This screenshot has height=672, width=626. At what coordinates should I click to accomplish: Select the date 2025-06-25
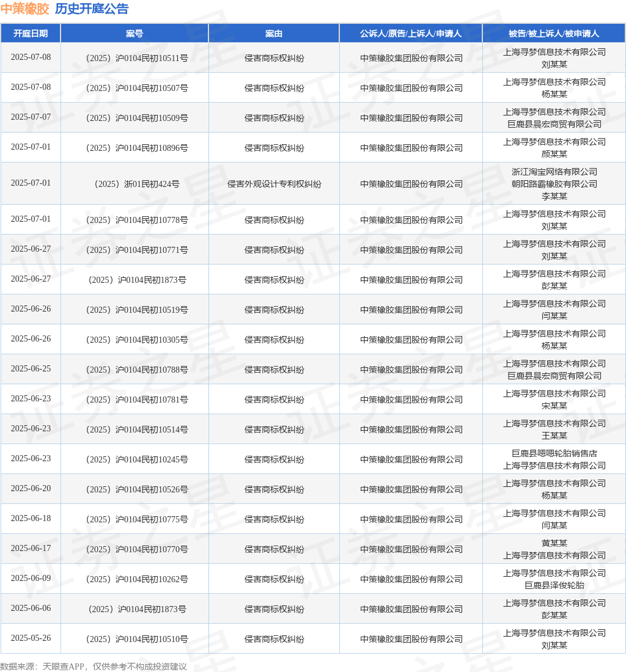click(31, 368)
